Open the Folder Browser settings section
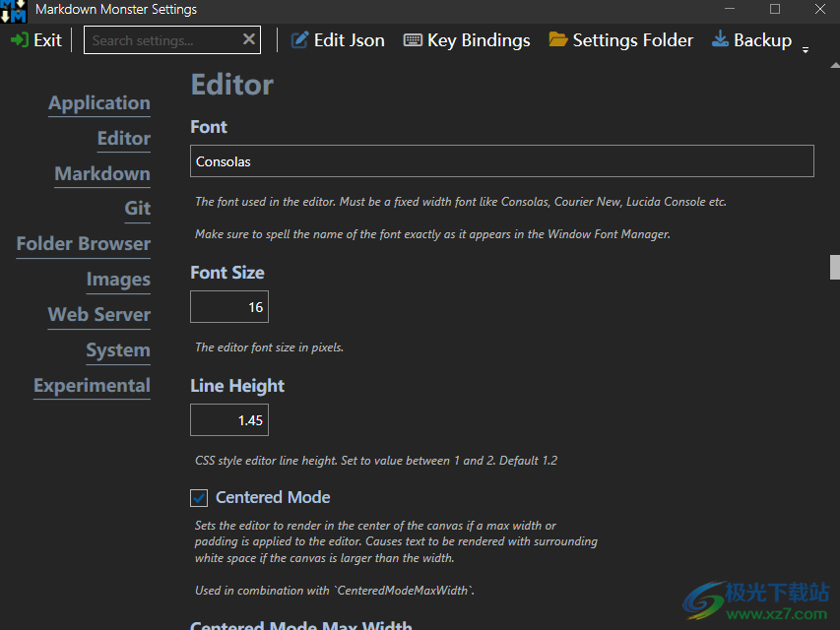This screenshot has height=630, width=840. tap(84, 244)
